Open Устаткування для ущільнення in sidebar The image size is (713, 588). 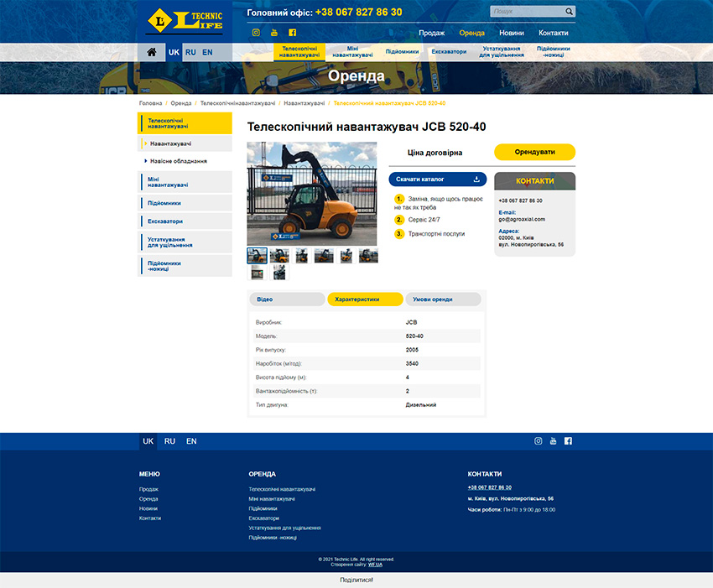point(185,242)
